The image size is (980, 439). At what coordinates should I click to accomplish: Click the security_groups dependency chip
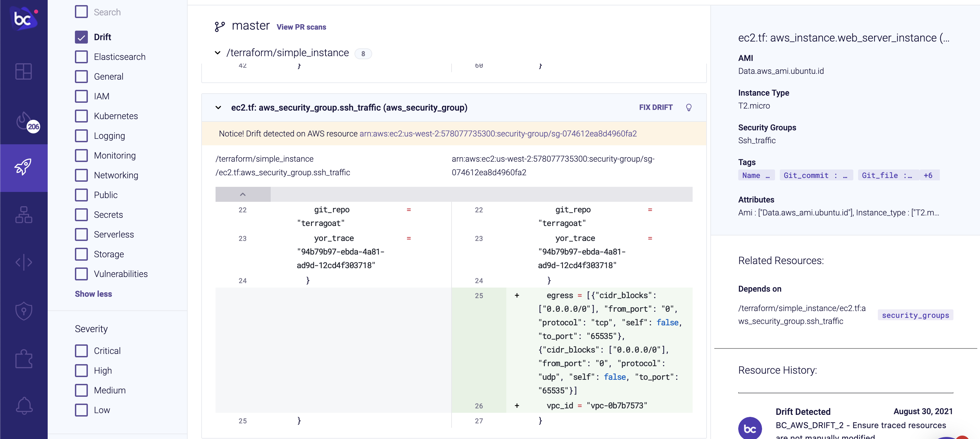point(915,315)
